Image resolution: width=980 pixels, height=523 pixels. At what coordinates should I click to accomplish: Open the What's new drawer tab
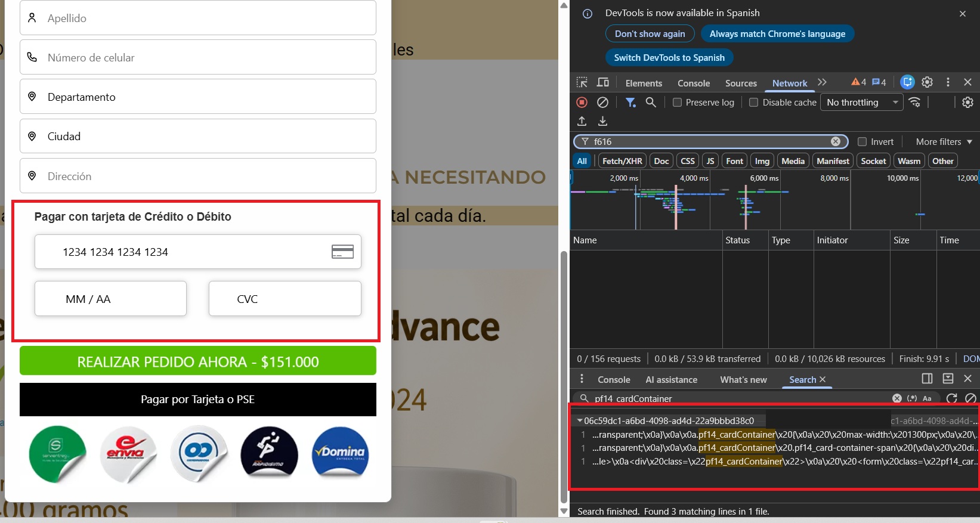click(x=743, y=379)
